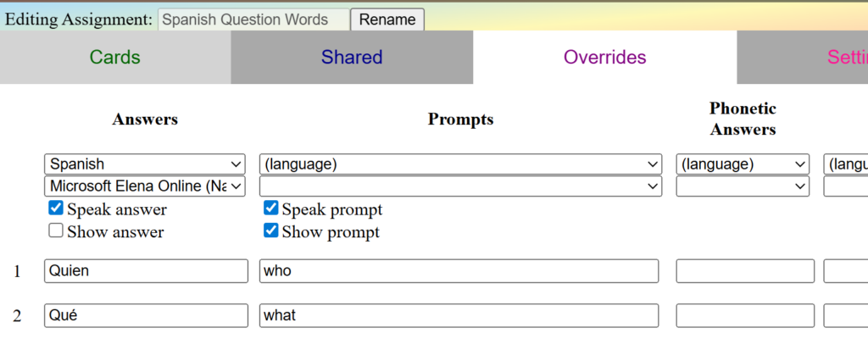Click the Rename button

(387, 19)
